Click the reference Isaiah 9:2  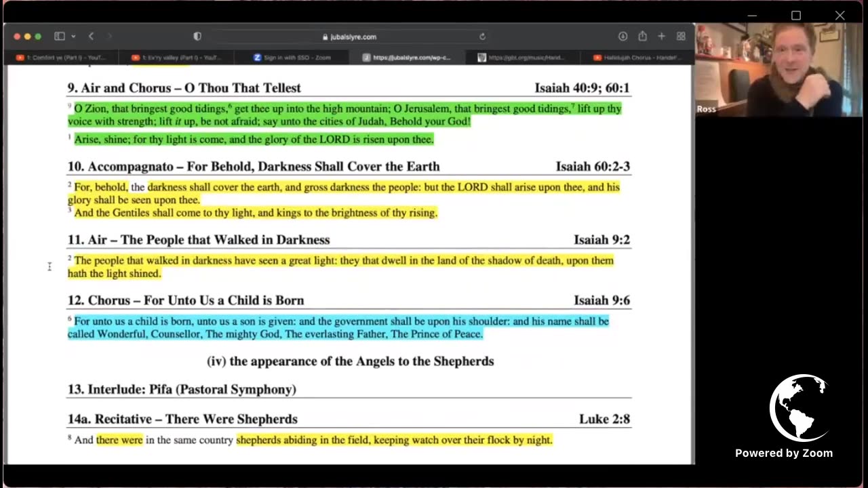coord(602,240)
